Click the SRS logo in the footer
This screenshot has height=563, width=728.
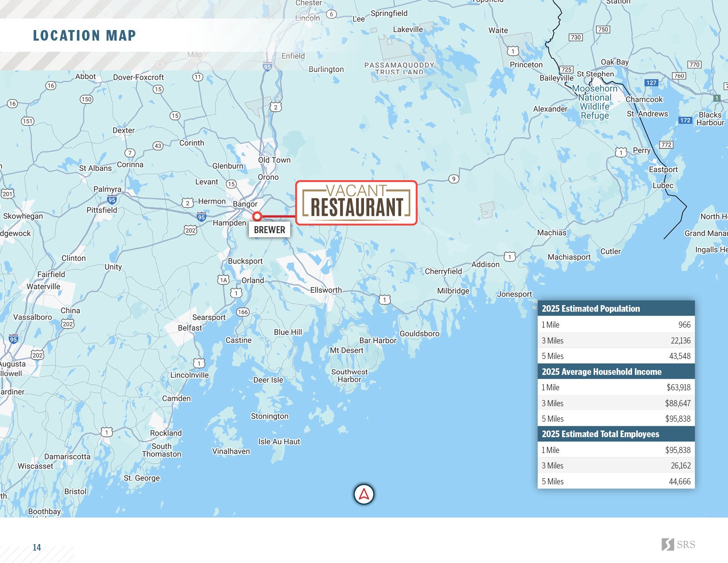click(x=678, y=544)
